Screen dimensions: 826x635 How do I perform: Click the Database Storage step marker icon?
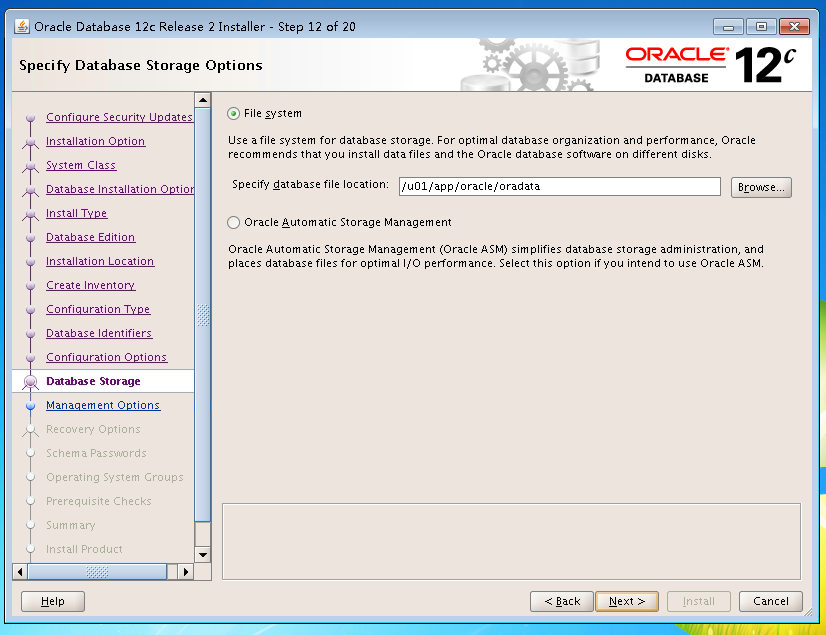pos(31,382)
